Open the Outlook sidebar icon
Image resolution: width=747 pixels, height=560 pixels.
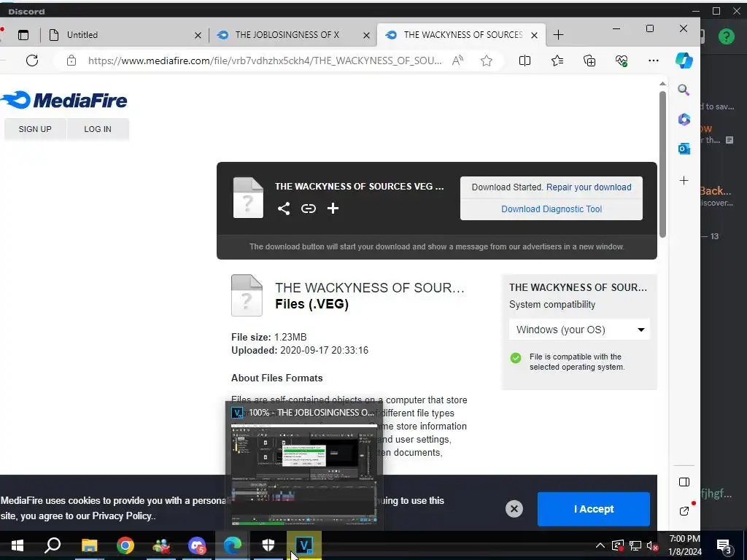[x=684, y=149]
